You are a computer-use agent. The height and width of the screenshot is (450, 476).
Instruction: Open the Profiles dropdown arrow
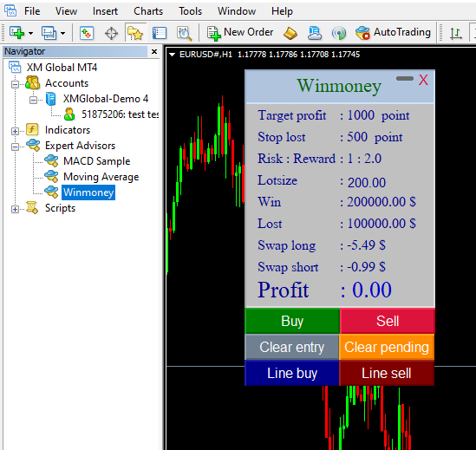coord(62,33)
